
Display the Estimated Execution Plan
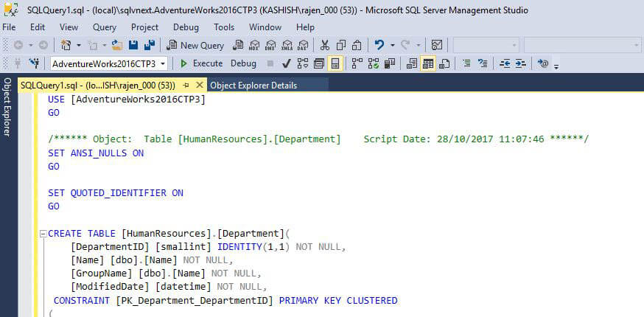point(303,63)
